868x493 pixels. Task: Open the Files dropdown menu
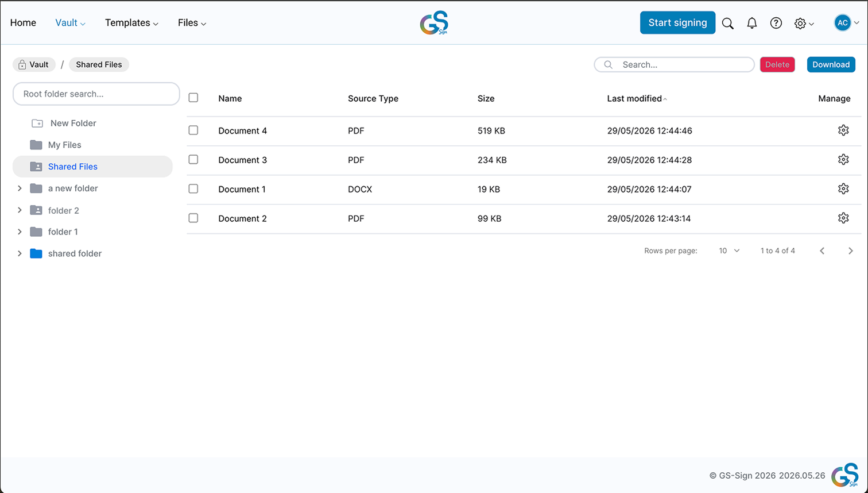[192, 23]
